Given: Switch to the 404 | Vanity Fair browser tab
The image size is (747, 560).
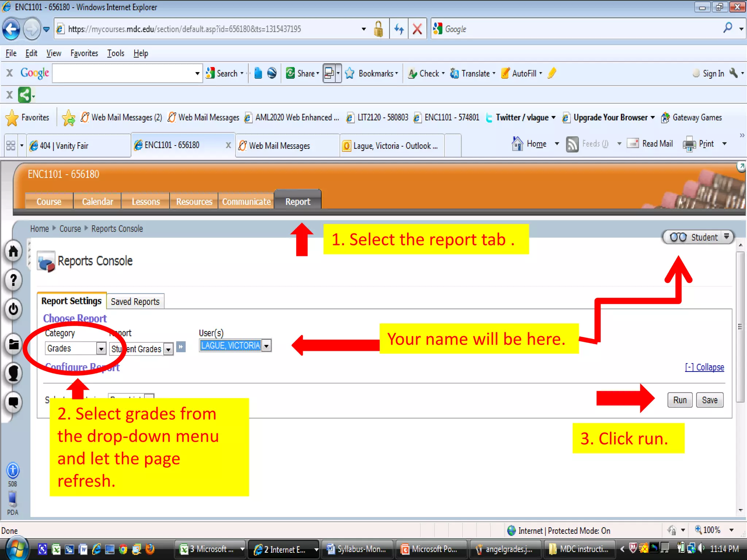Looking at the screenshot, I should [78, 145].
